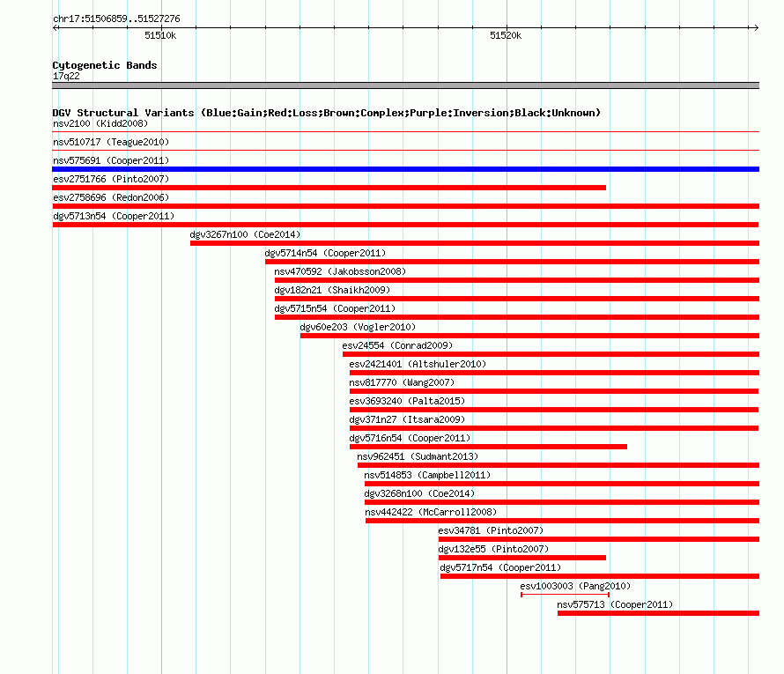Click esv3693240 (Palta2015) label
The width and height of the screenshot is (784, 674).
coord(407,401)
